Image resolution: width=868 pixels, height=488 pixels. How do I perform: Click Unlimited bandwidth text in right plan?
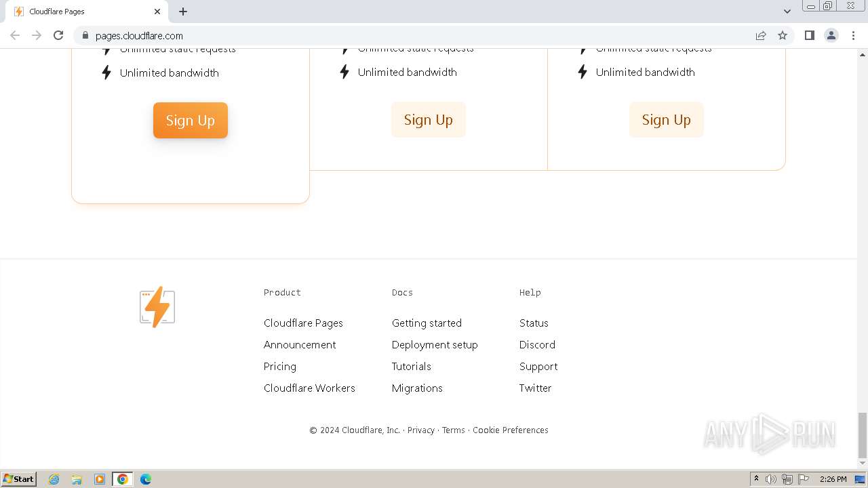[646, 72]
